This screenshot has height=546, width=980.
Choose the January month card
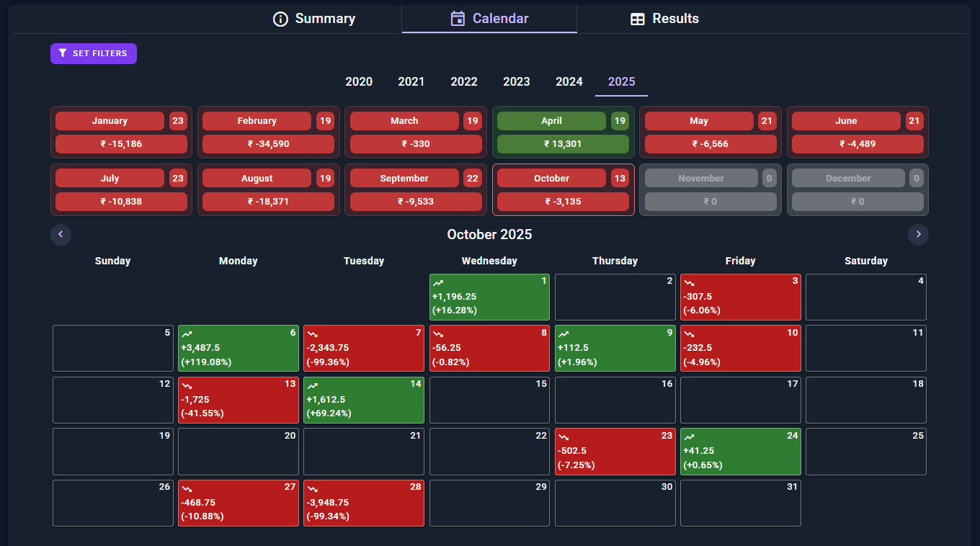coord(122,133)
